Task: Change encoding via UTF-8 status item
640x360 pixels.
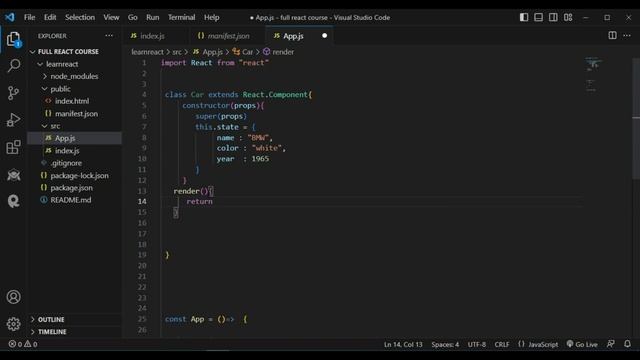Action: pyautogui.click(x=476, y=344)
